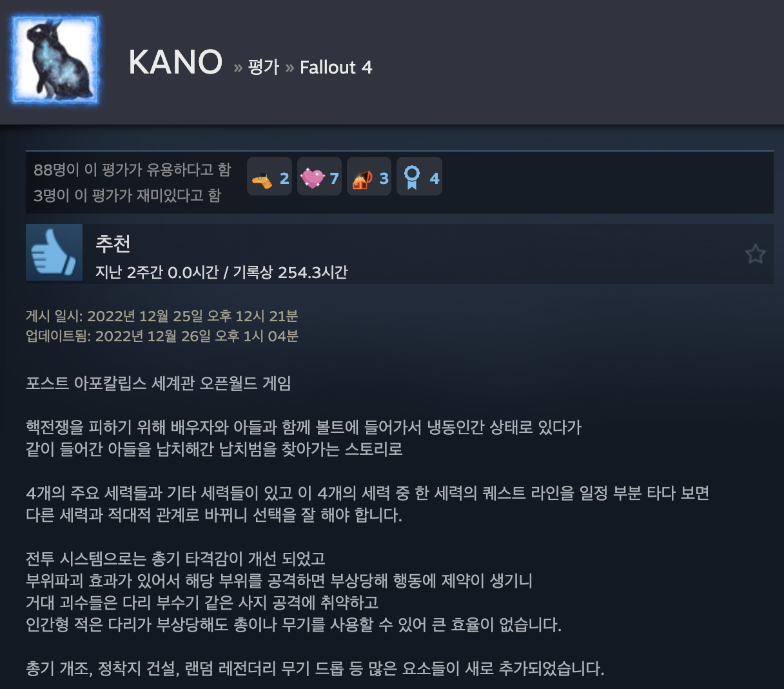This screenshot has height=689, width=784.
Task: Click the blue thumbs-up recommendation icon
Action: [x=54, y=253]
